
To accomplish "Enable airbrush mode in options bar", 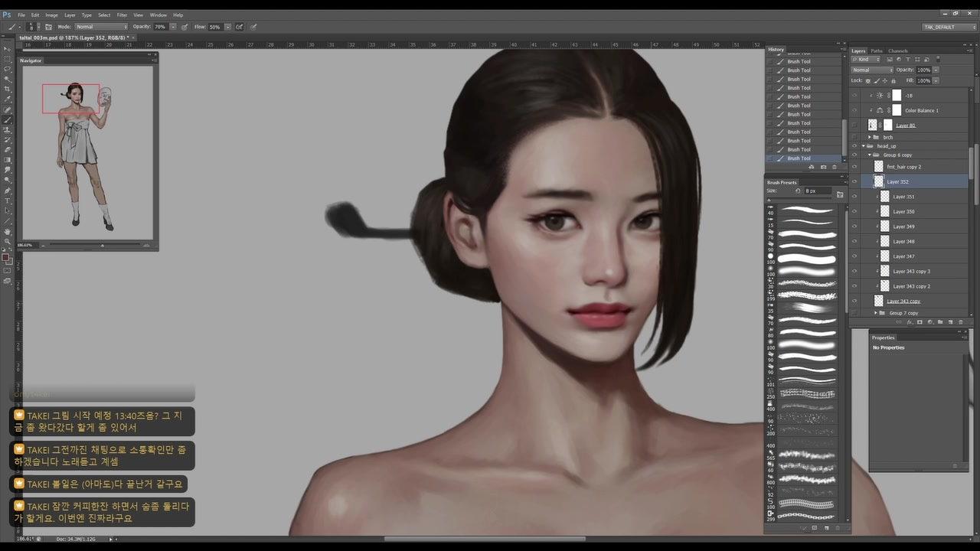I will point(240,27).
